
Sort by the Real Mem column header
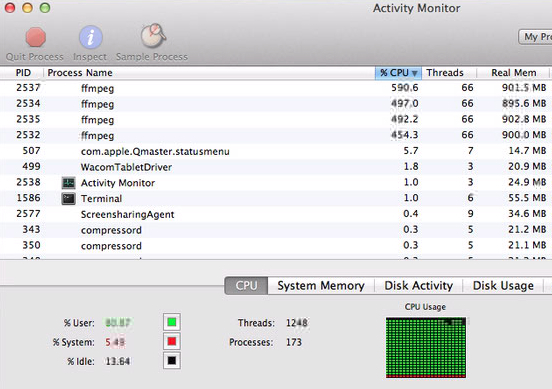click(x=514, y=73)
